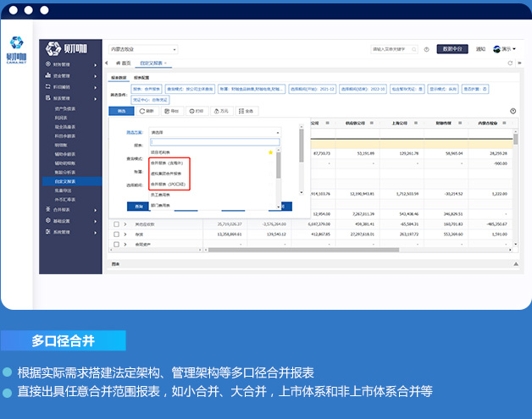Click the 万元 toolbar button
The image size is (532, 419).
(221, 111)
